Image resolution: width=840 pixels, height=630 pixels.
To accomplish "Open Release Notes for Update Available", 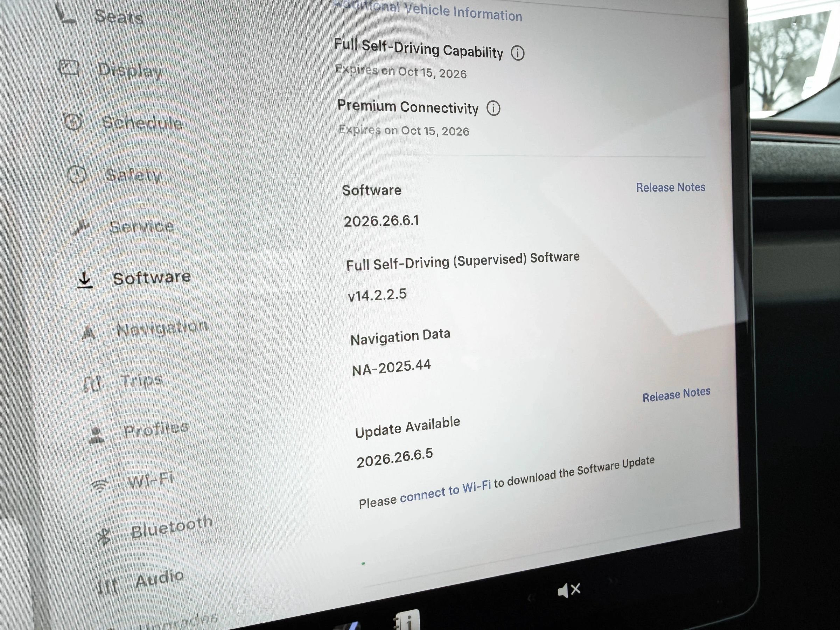I will pos(676,394).
